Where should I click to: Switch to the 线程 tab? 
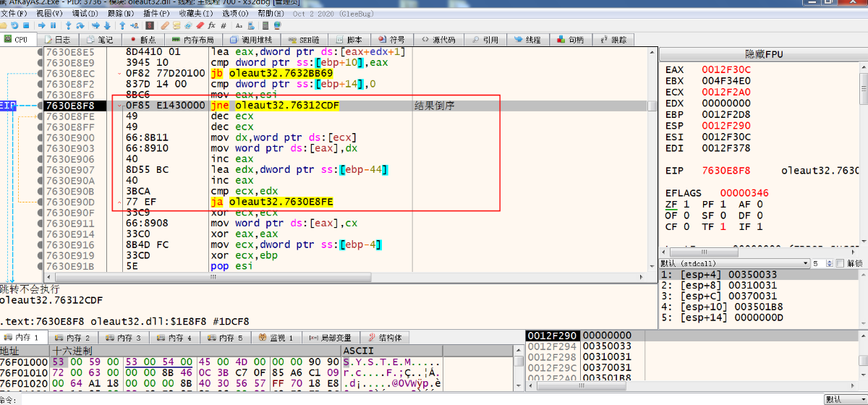pyautogui.click(x=527, y=40)
